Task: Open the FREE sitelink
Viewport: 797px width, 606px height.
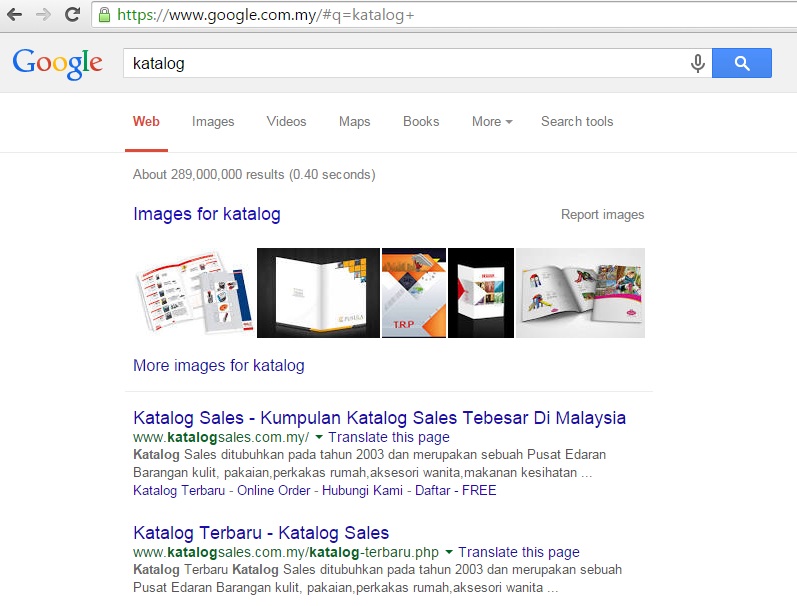Action: pos(479,491)
